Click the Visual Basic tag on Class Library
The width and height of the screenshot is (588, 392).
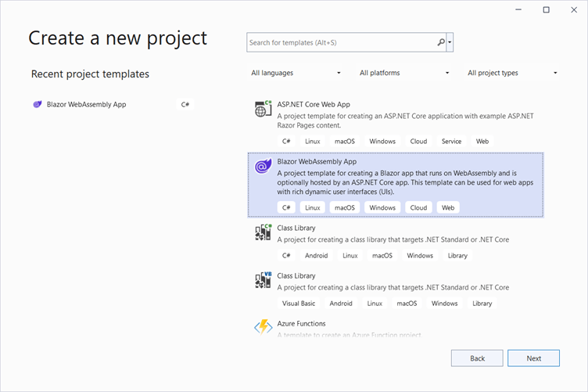[x=299, y=303]
